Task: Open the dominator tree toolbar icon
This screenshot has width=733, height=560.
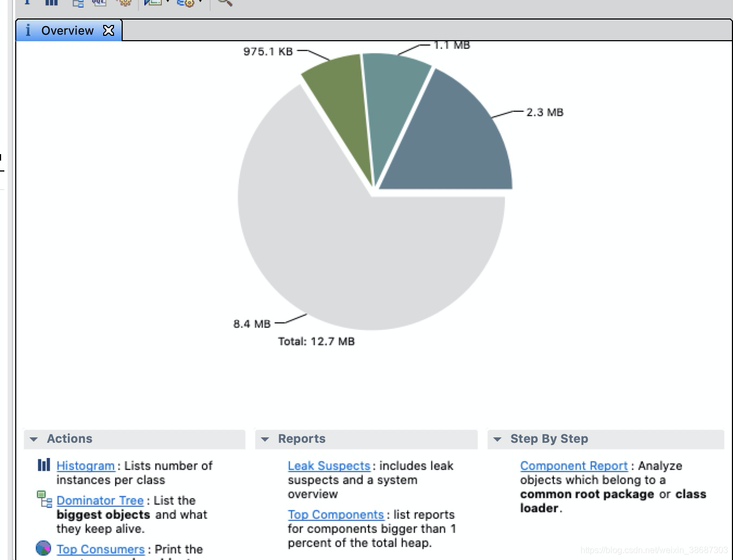Action: point(78,3)
